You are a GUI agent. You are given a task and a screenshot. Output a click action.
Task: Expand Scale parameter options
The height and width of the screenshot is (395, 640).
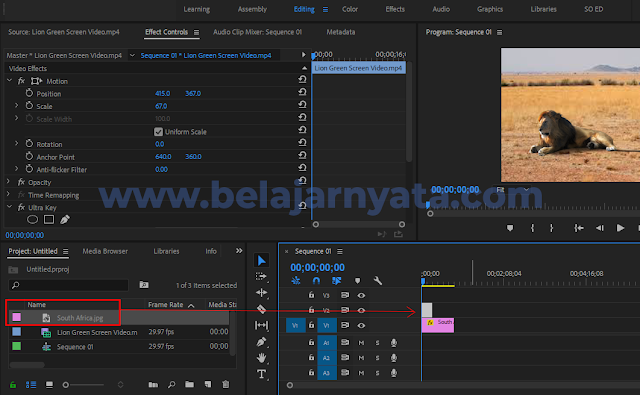click(16, 105)
